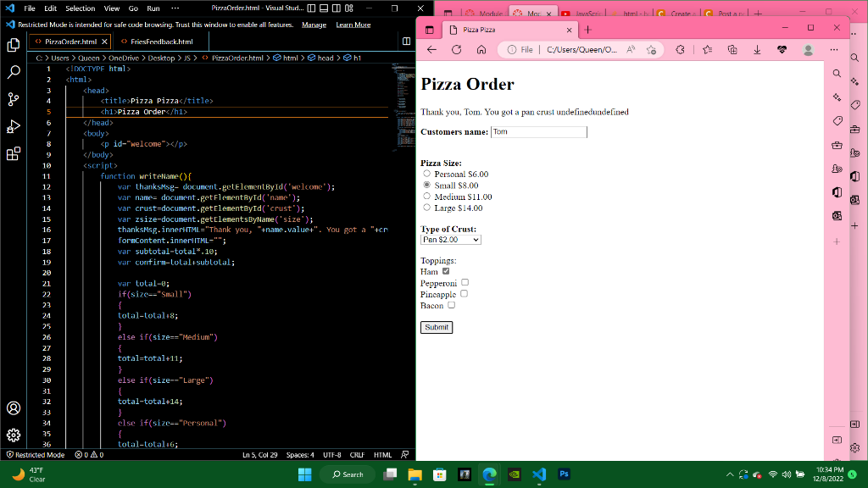
Task: Click the Learn More restricted mode link
Action: 353,25
